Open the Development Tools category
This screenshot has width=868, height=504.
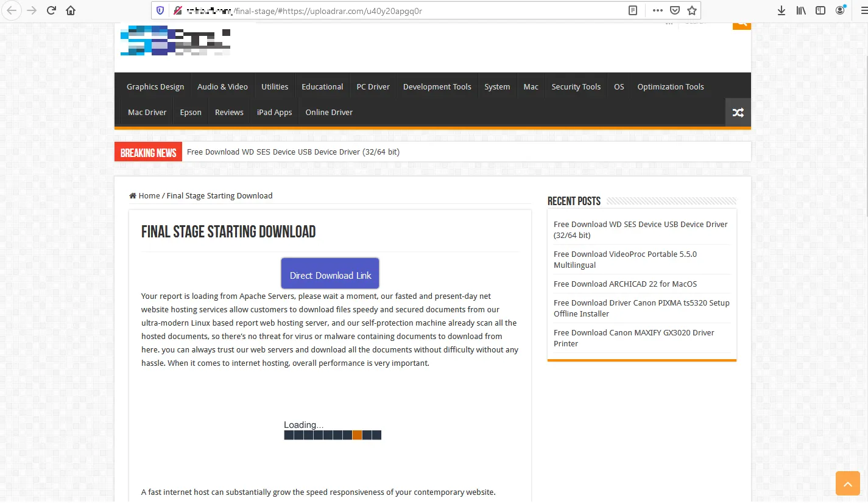tap(437, 87)
